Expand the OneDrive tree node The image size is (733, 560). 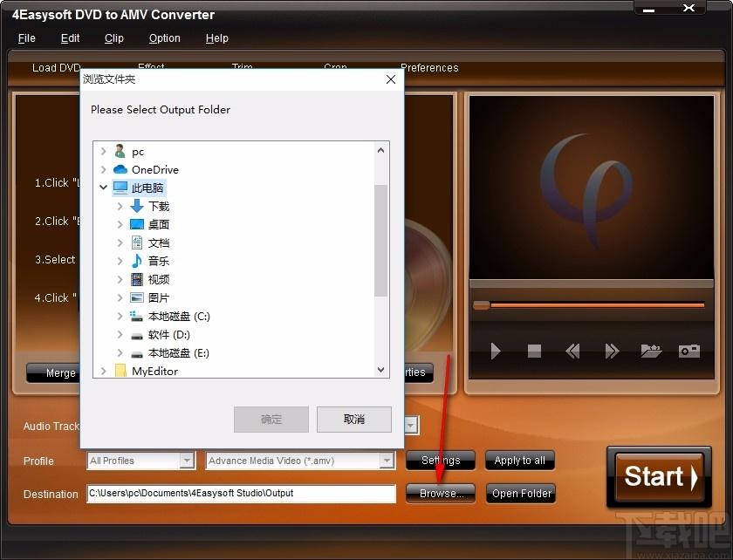[103, 169]
